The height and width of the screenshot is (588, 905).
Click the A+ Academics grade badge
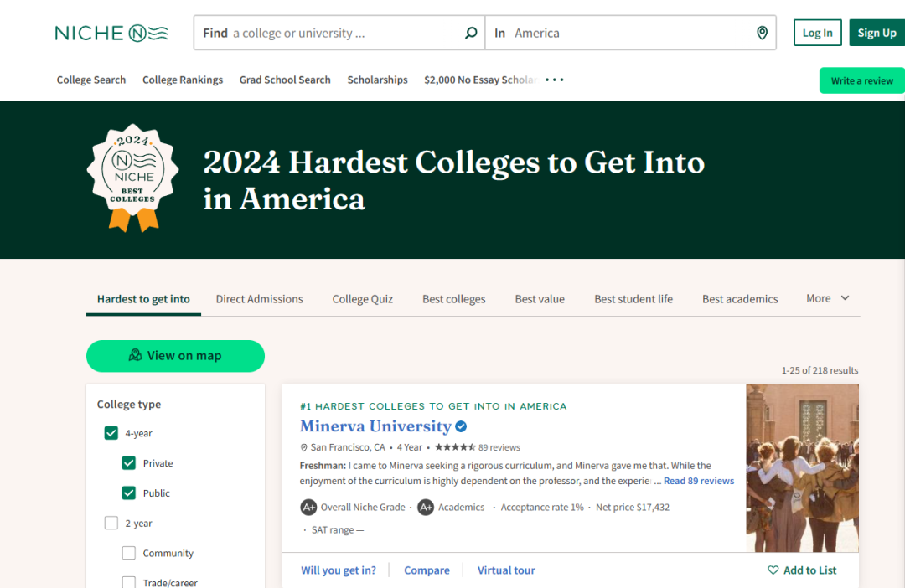426,508
